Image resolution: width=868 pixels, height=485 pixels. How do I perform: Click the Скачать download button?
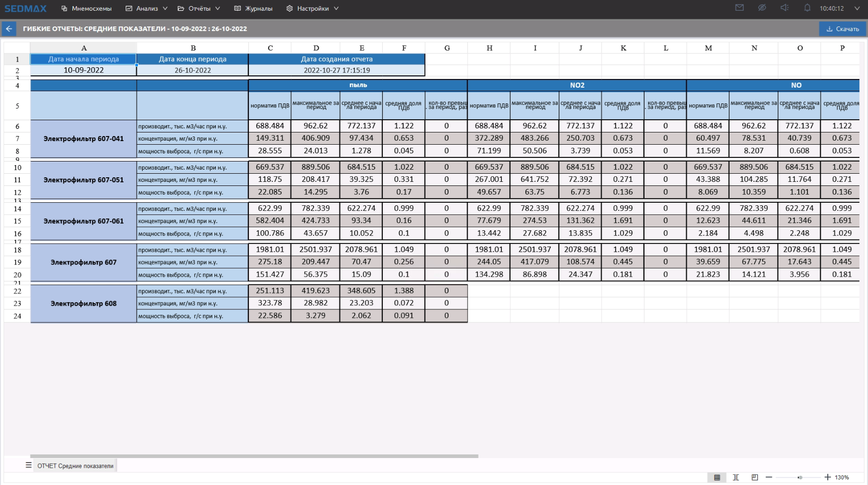click(843, 29)
